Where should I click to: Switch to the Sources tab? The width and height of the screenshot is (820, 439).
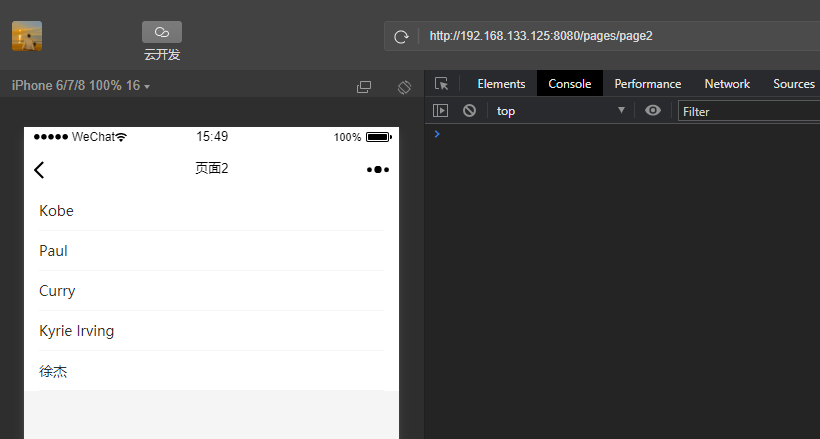tap(793, 84)
